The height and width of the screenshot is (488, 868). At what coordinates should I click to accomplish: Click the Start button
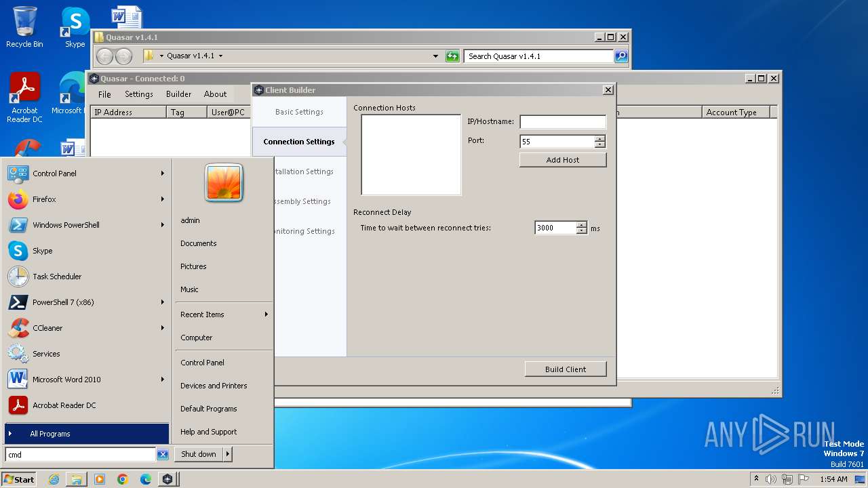(19, 479)
